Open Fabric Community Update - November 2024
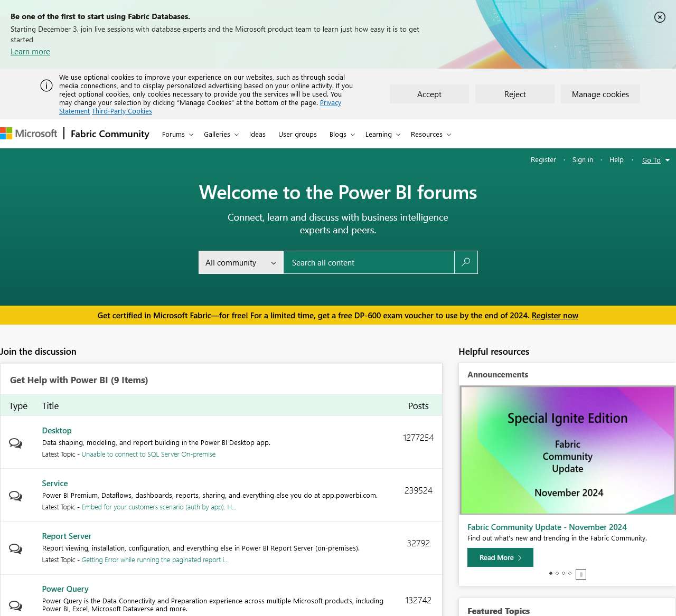This screenshot has width=676, height=616. [x=547, y=527]
